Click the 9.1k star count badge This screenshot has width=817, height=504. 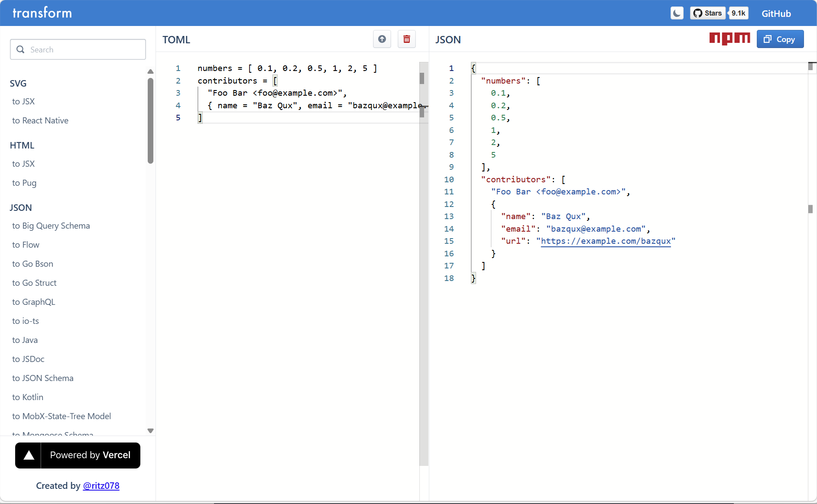[738, 13]
